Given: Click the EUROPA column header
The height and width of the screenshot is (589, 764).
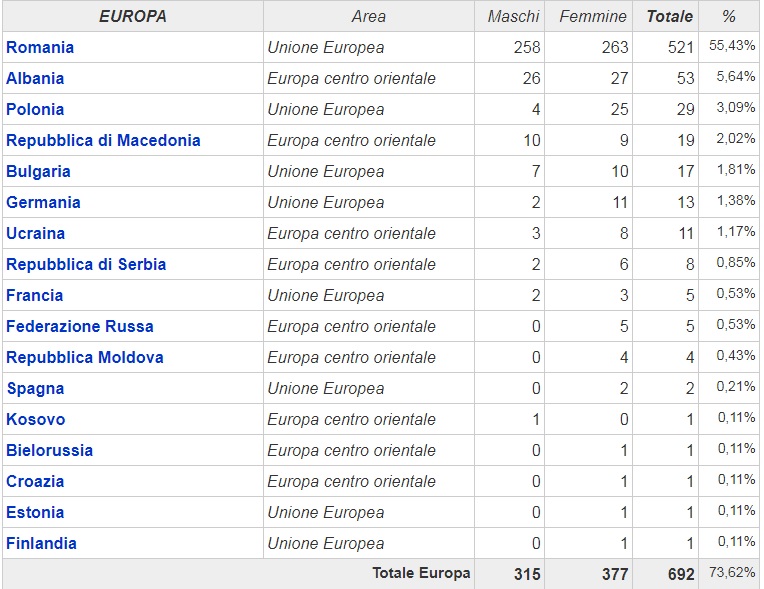Looking at the screenshot, I should click(x=132, y=16).
